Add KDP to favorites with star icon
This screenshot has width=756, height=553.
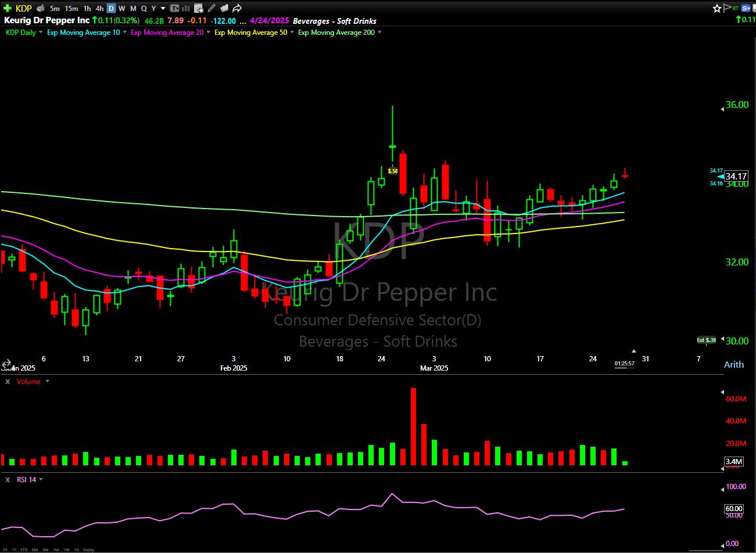[717, 8]
